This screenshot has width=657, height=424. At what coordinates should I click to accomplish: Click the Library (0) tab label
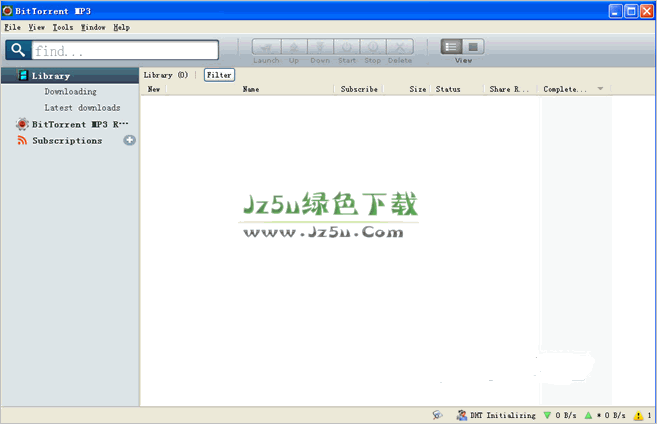(x=166, y=75)
